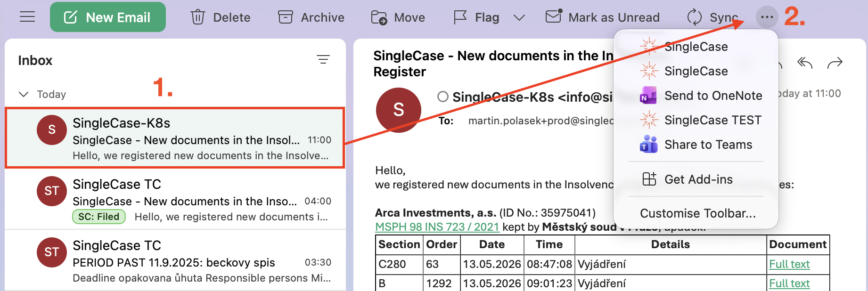The image size is (868, 291).
Task: Click the Archive box icon
Action: (x=285, y=17)
